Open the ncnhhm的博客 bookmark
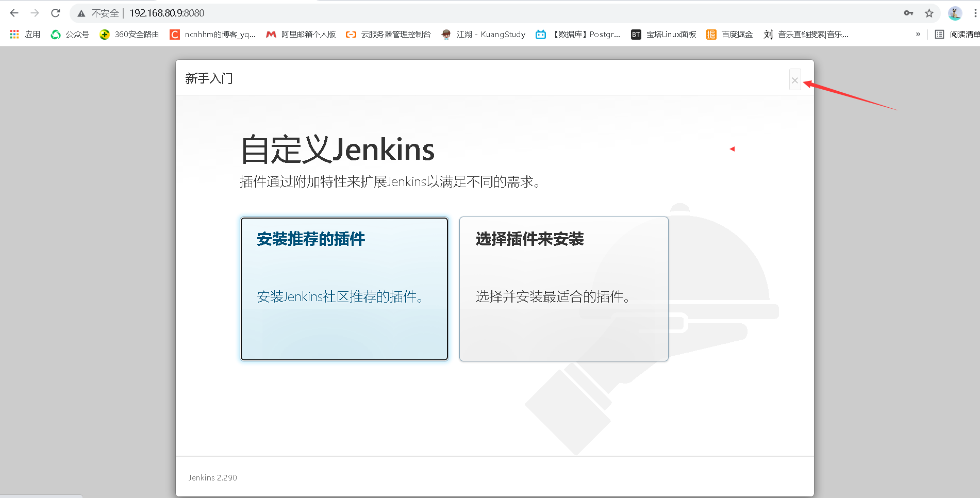 pyautogui.click(x=213, y=35)
